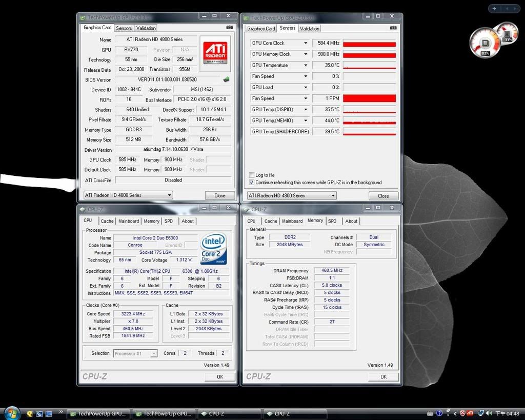Screen dimensions: 525x420
Task: Click Close button in GPU-Z Graphics Card window
Action: (219, 195)
